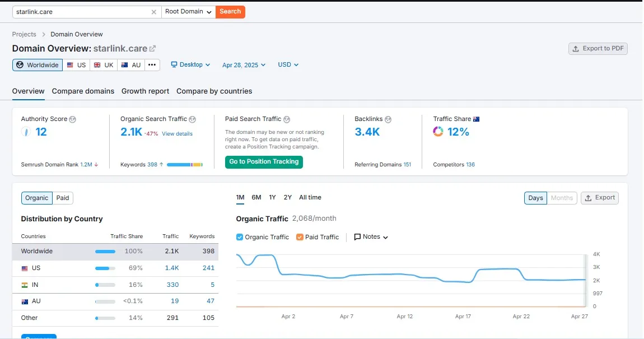Click the keywords distribution color bar
Image resolution: width=644 pixels, height=339 pixels.
coord(184,165)
